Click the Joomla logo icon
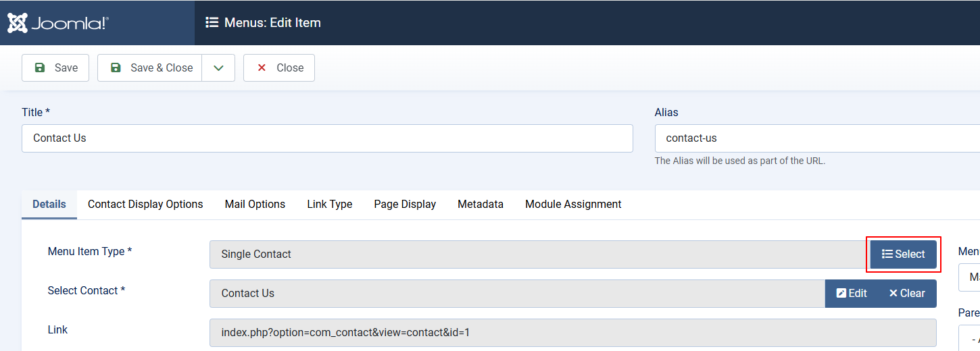 tap(18, 23)
